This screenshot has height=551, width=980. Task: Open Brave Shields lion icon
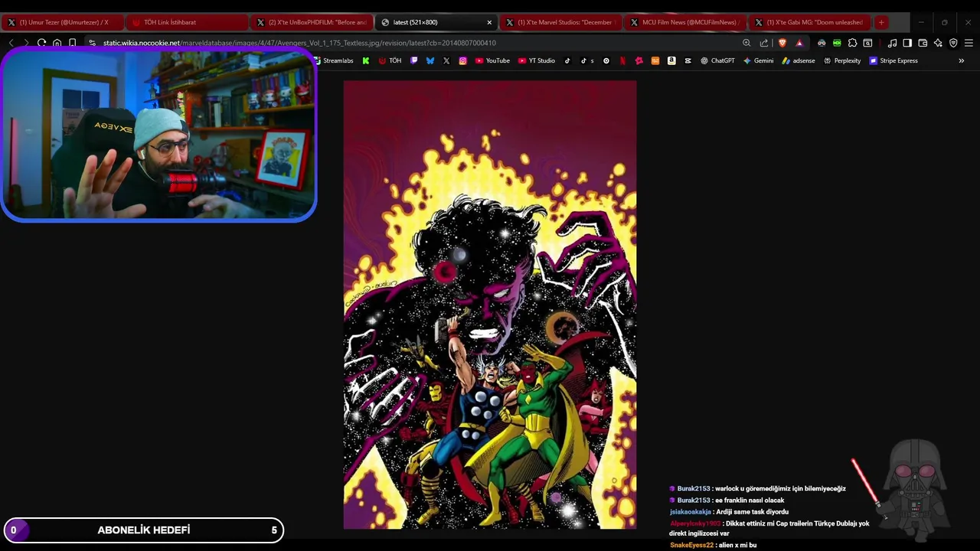tap(782, 43)
